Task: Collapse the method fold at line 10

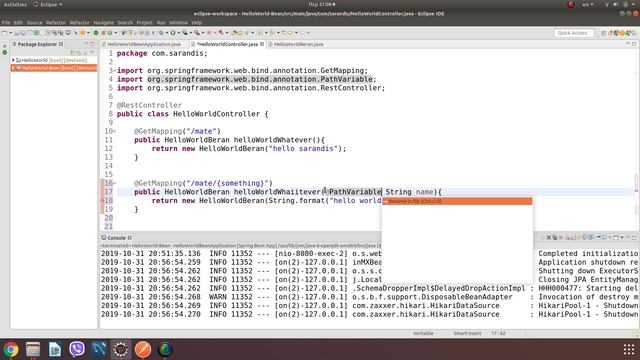Action: [x=115, y=131]
